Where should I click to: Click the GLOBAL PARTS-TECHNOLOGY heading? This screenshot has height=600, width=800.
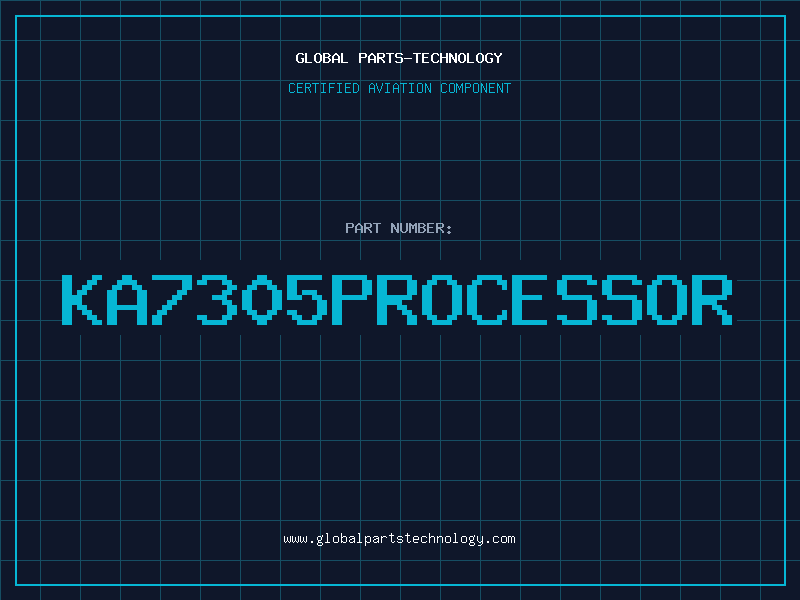coord(399,58)
